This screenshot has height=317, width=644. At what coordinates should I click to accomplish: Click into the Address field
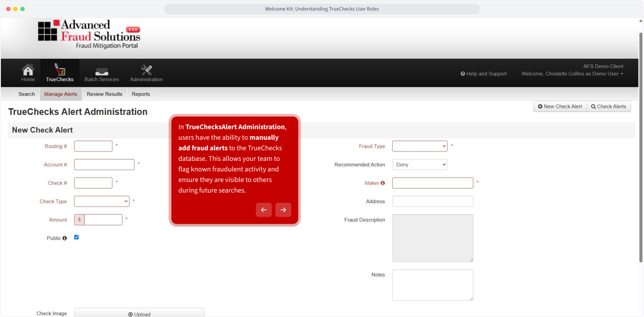(x=433, y=201)
